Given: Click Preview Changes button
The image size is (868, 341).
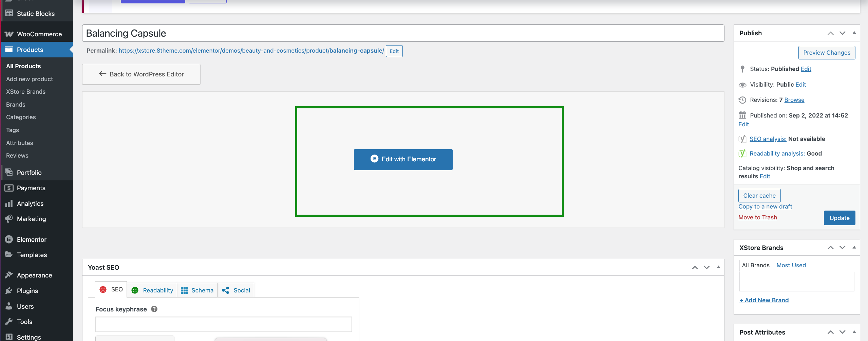Looking at the screenshot, I should (x=827, y=53).
